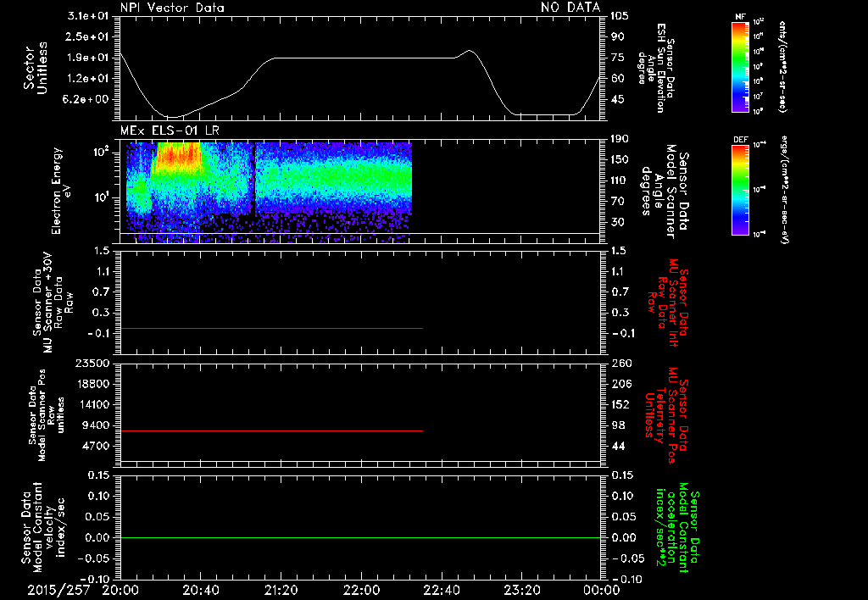Click the 18800 scanner position axis value
Image resolution: width=868 pixels, height=600 pixels.
tap(93, 384)
